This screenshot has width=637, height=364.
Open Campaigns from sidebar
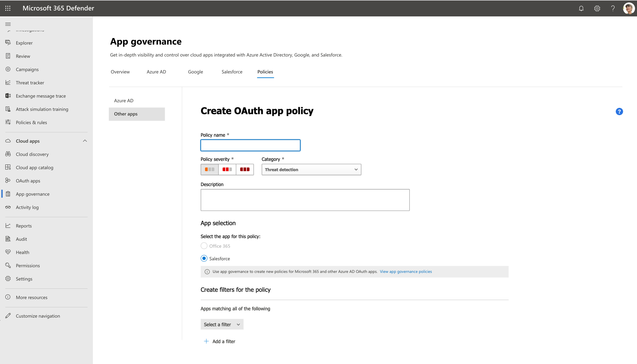pyautogui.click(x=27, y=69)
